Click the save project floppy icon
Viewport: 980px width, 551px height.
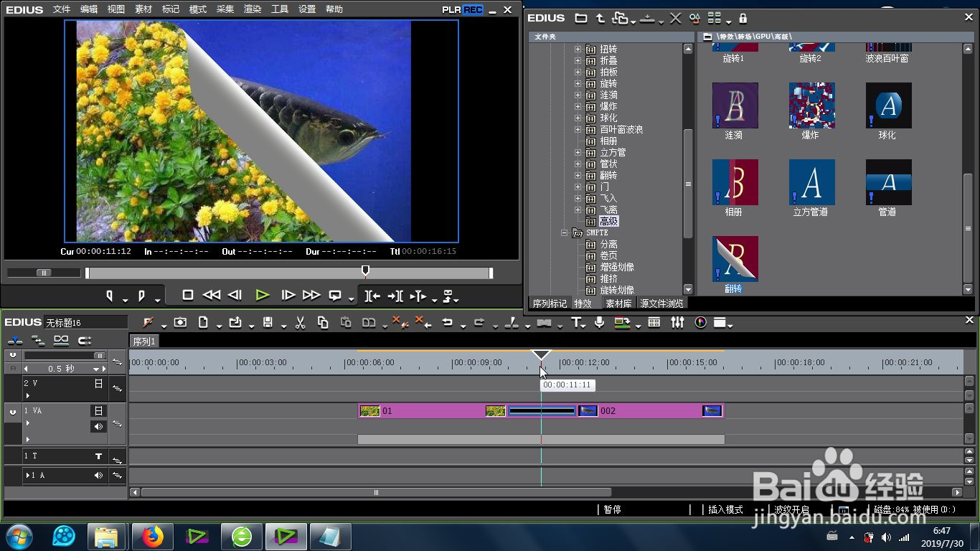(268, 323)
